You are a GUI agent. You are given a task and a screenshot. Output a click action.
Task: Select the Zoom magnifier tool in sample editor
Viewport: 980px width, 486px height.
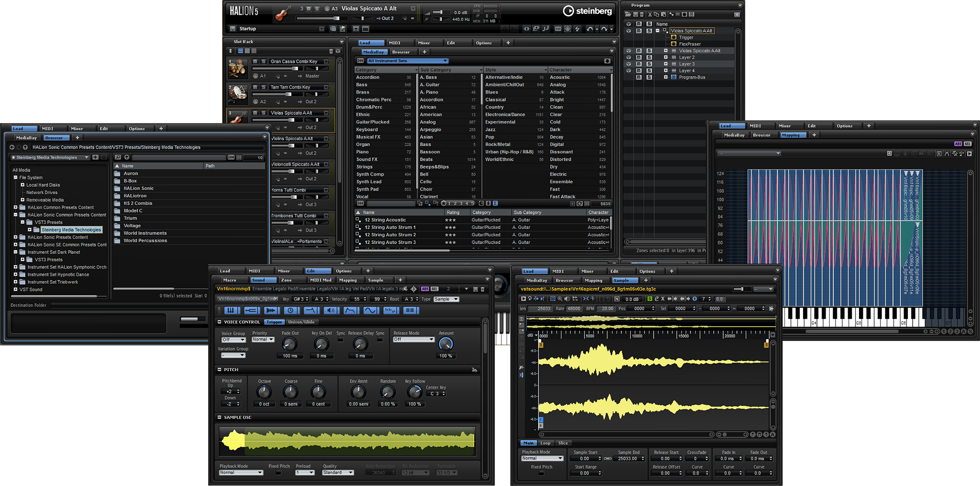point(560,299)
